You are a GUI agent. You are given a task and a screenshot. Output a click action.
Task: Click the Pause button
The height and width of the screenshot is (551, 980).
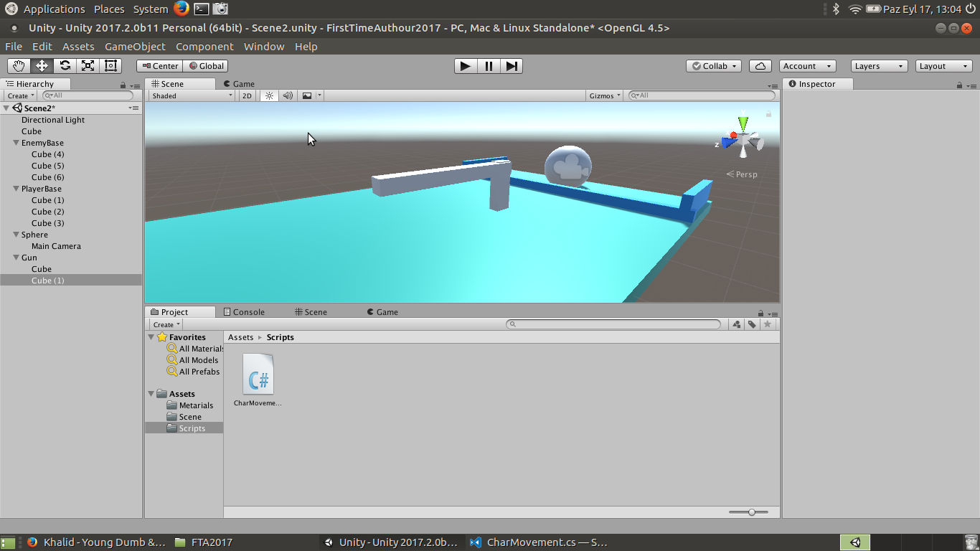pos(489,66)
